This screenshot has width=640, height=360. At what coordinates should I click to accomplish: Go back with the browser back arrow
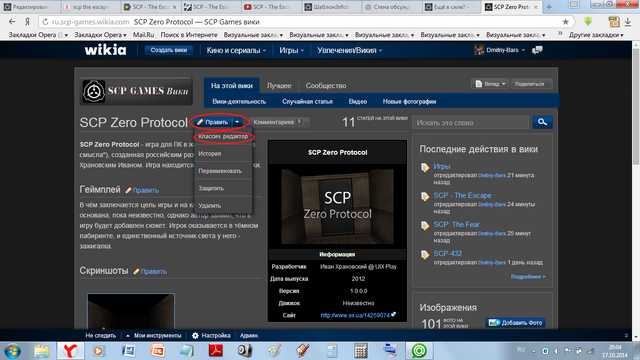[12, 22]
